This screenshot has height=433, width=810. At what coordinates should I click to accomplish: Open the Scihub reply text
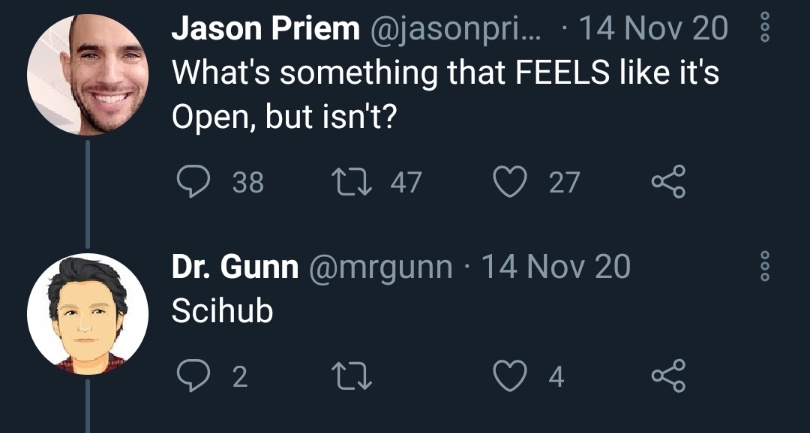click(x=223, y=312)
